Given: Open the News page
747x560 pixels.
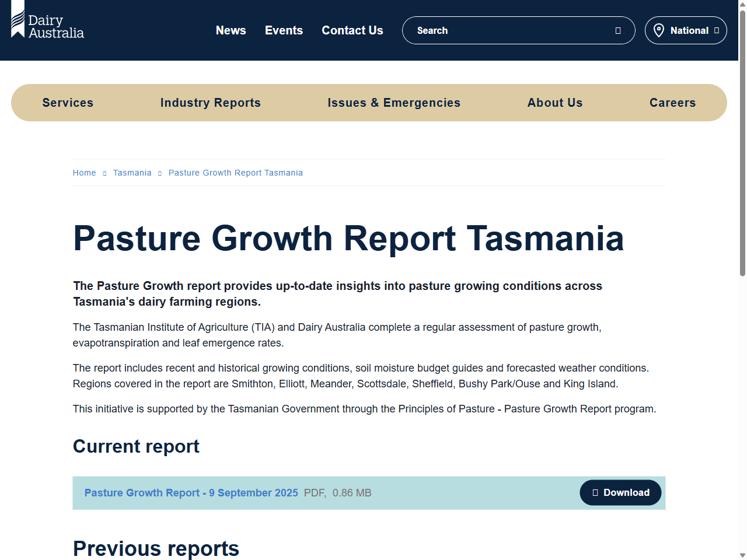Looking at the screenshot, I should point(231,30).
